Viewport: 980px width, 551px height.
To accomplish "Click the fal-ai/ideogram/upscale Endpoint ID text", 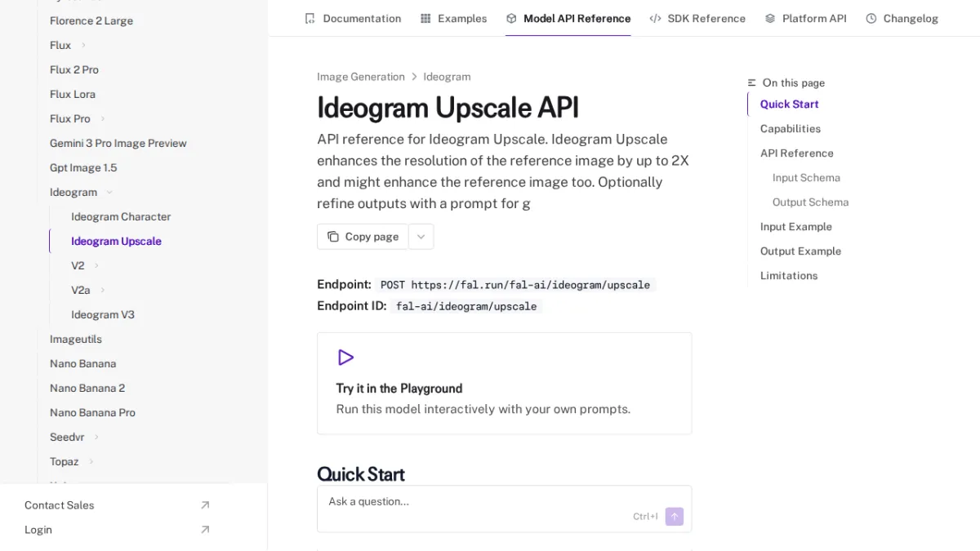I will (466, 306).
